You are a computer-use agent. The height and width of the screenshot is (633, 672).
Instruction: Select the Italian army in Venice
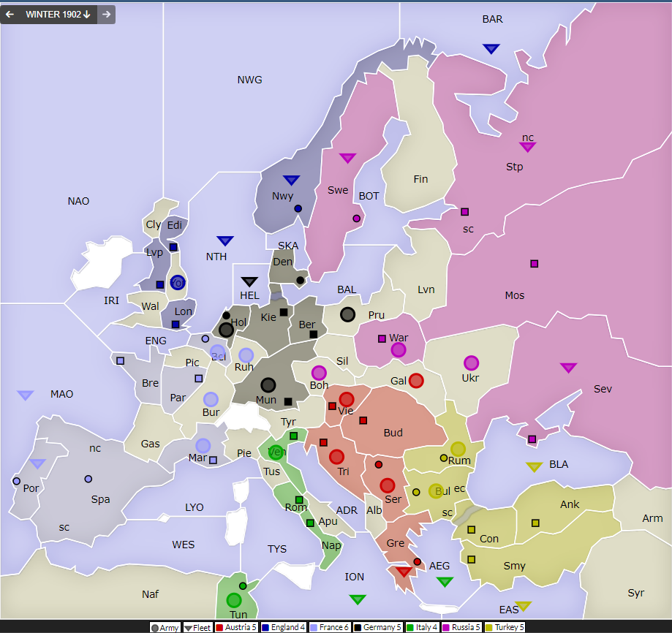point(276,452)
